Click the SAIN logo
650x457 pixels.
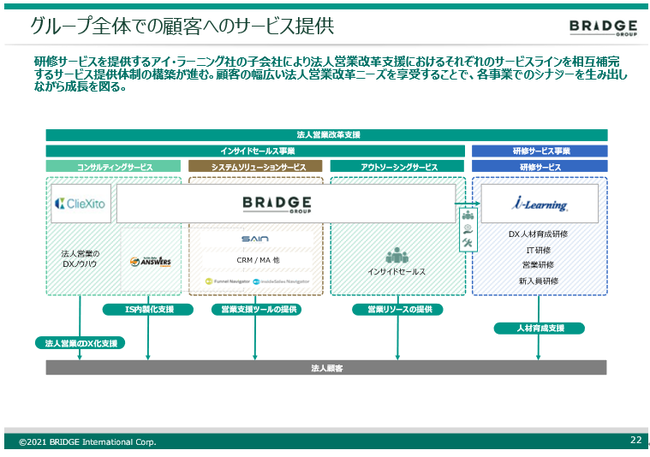(x=255, y=239)
